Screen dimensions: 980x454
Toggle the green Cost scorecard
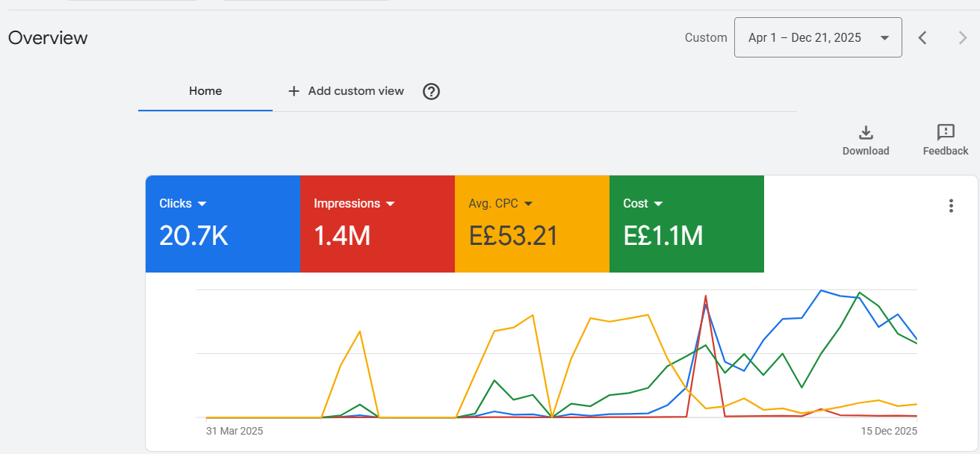pos(686,224)
